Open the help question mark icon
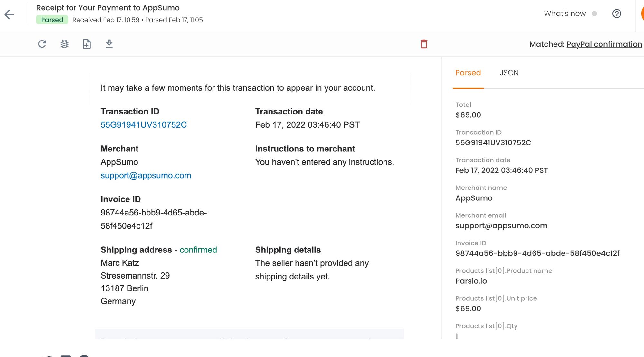 coord(616,14)
